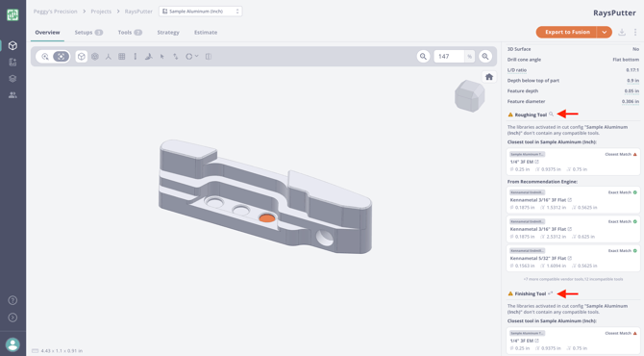Click the Depth below top of part value 0.9 in

point(632,81)
